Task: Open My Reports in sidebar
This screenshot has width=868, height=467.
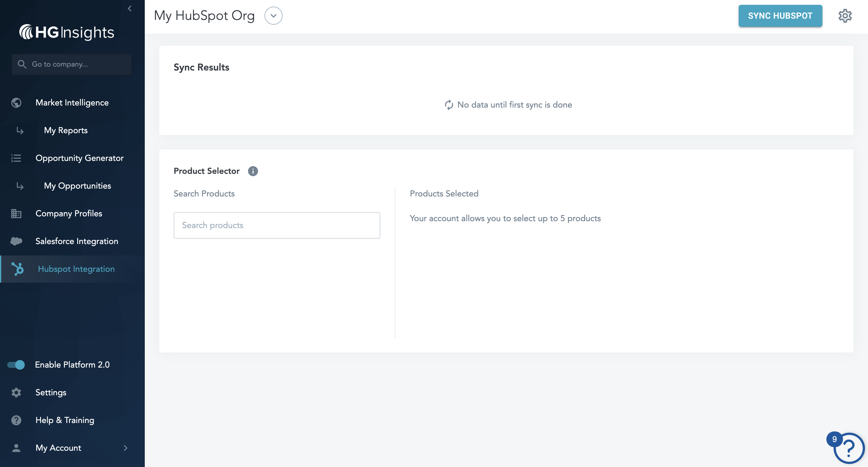Action: [x=66, y=130]
